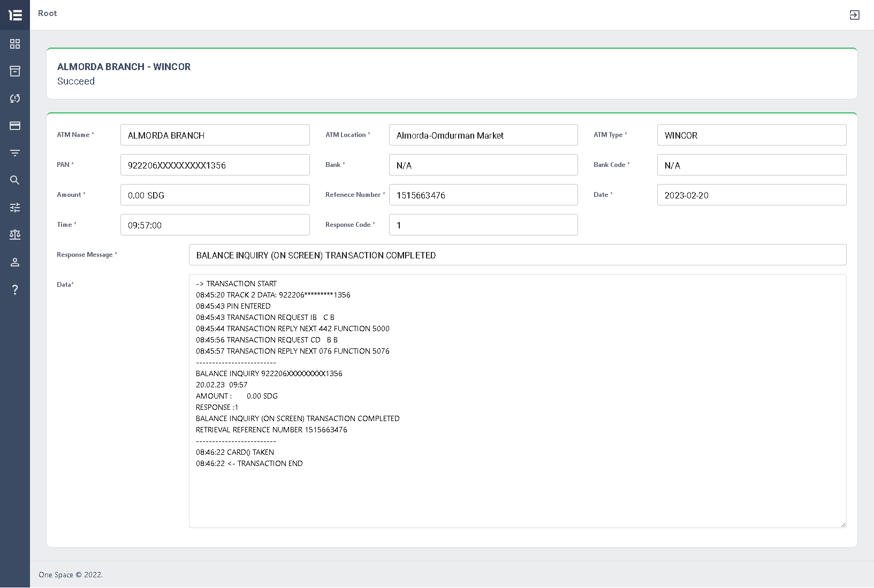
Task: Click inside the Response Message field
Action: click(517, 255)
